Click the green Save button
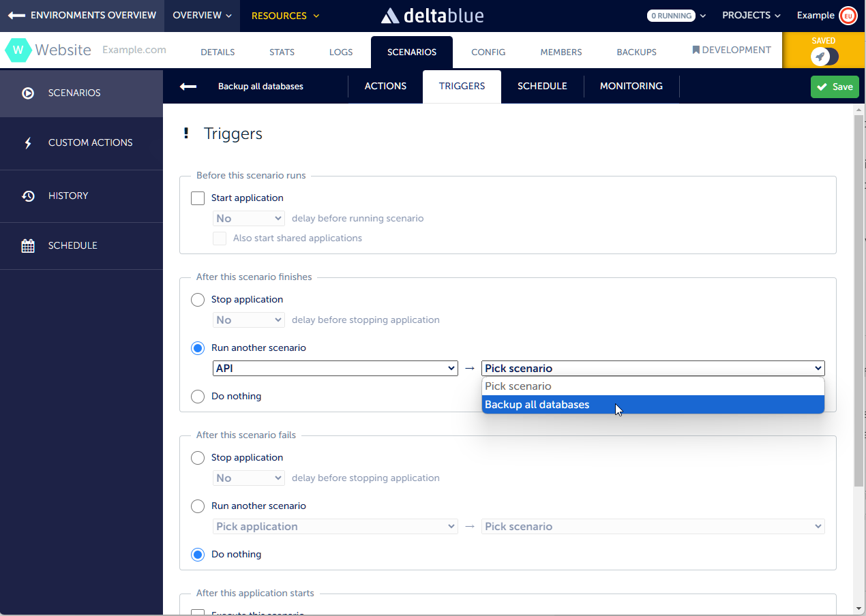The image size is (866, 616). click(x=835, y=87)
